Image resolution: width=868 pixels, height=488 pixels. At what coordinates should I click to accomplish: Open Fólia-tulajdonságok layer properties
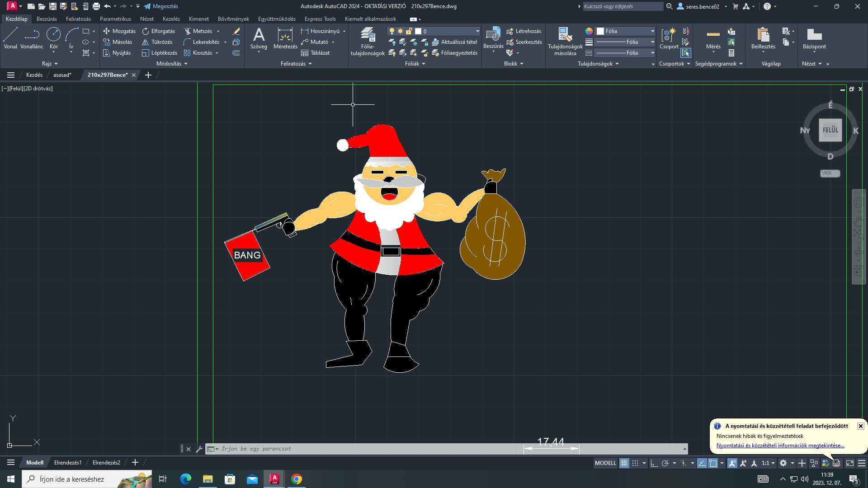coord(368,41)
